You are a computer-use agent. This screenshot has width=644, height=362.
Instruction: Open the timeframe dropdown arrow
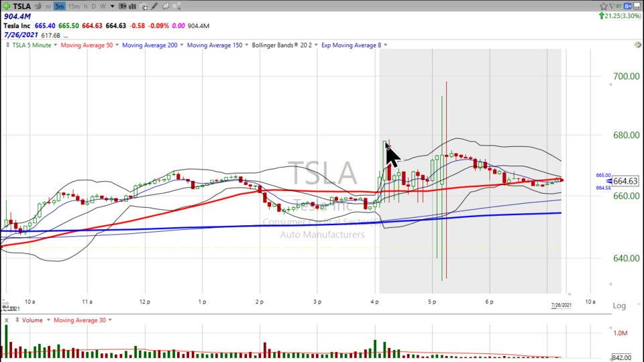pyautogui.click(x=112, y=7)
